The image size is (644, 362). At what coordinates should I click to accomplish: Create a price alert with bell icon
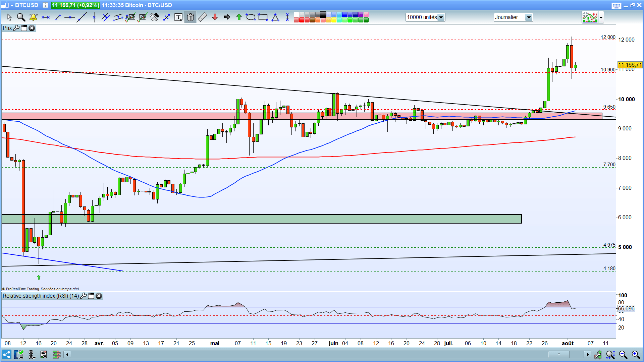coord(33,17)
